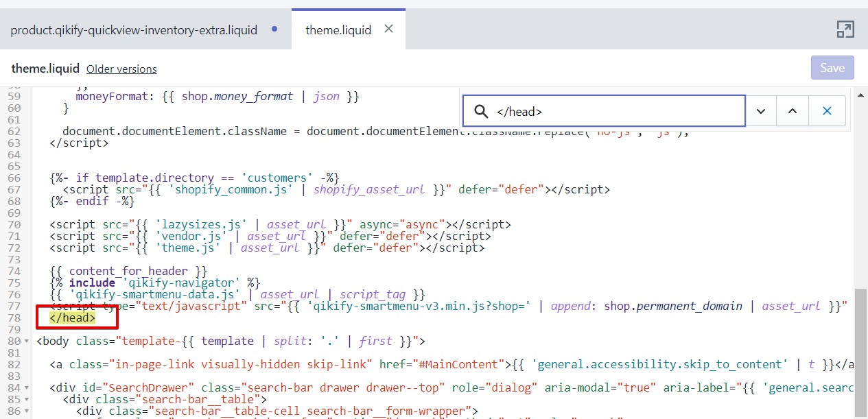This screenshot has width=868, height=419.
Task: Go to previous search match
Action: pyautogui.click(x=793, y=111)
